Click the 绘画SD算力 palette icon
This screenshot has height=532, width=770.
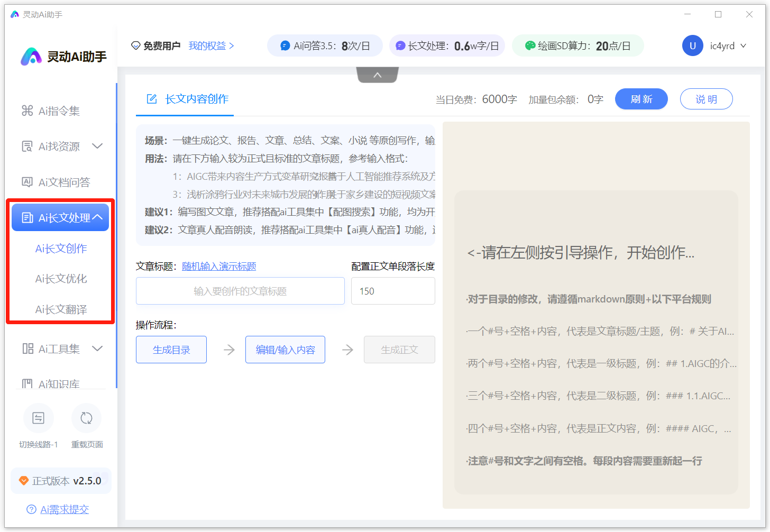pyautogui.click(x=530, y=46)
